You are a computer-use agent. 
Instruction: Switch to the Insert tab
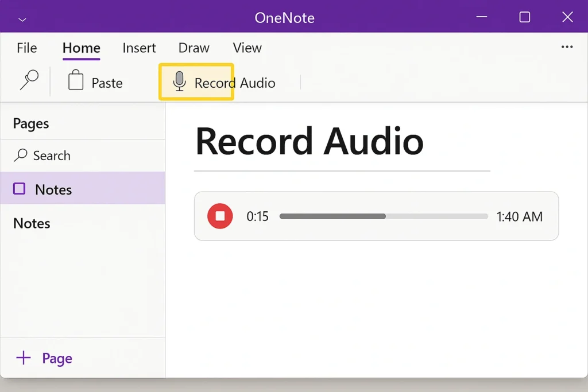(139, 48)
